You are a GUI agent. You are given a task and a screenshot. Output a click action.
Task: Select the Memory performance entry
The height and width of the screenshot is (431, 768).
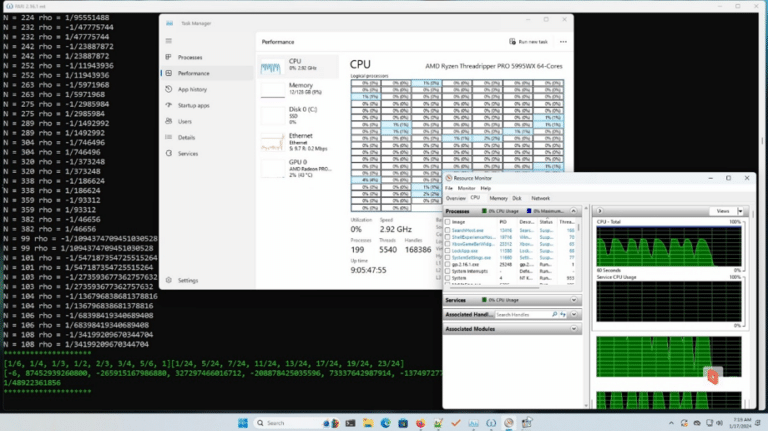coord(298,89)
